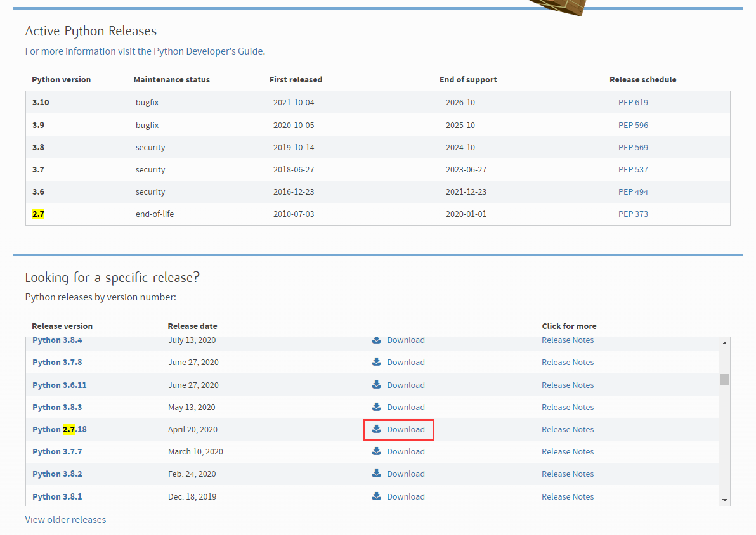Open the Python 2.7.18 release page
756x535 pixels.
60,429
